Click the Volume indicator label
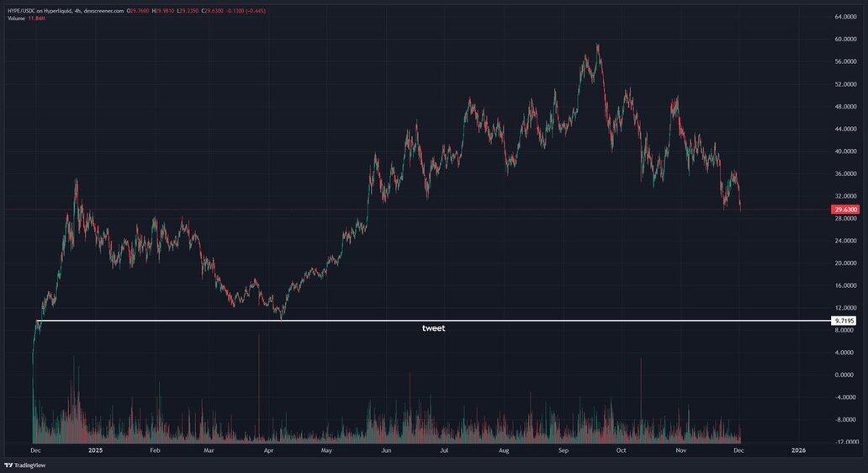The image size is (868, 473). pyautogui.click(x=17, y=18)
